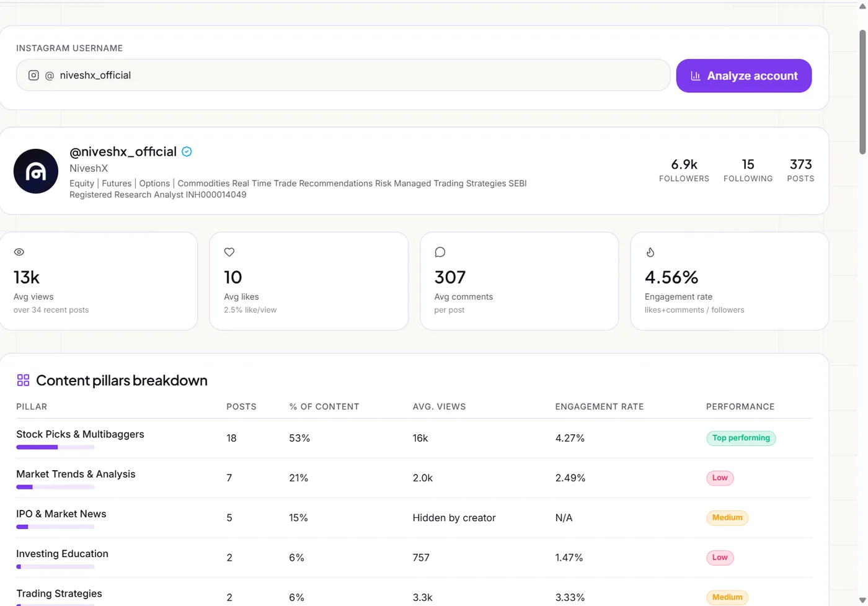The image size is (868, 606).
Task: Click the ENGAGEMENT RATE column header
Action: pyautogui.click(x=600, y=407)
